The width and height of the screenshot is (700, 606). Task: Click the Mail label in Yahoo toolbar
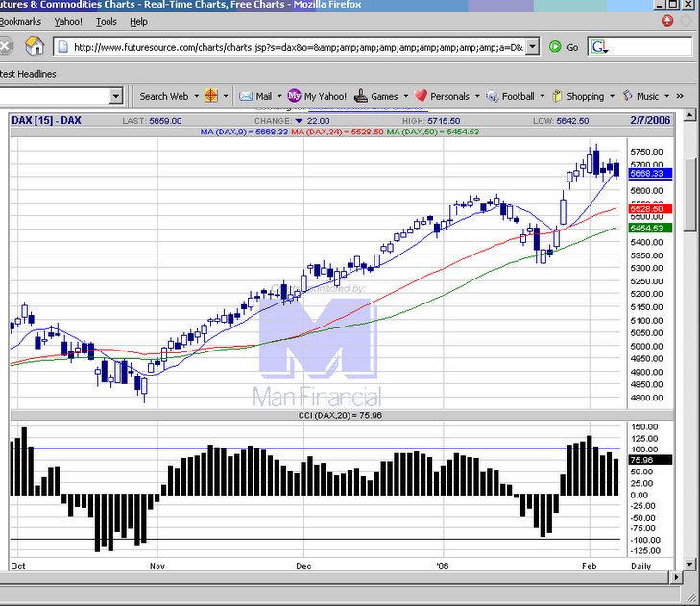coord(264,96)
